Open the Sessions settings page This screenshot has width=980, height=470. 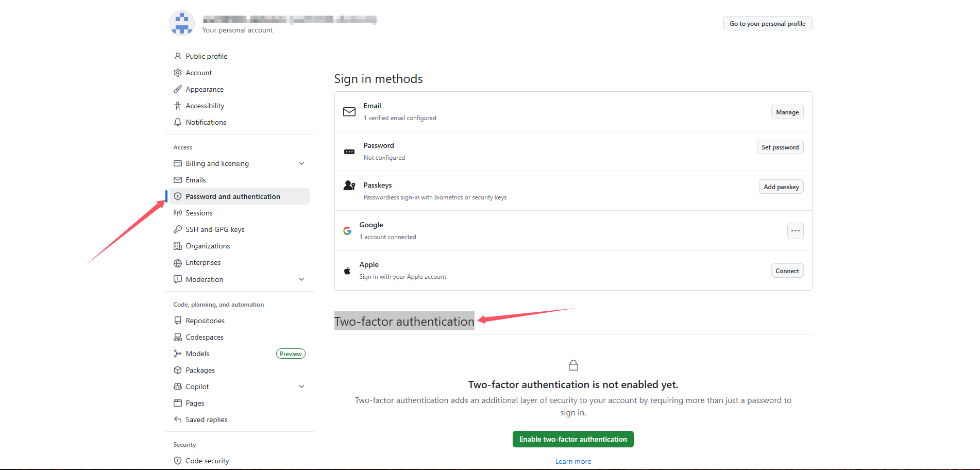pyautogui.click(x=199, y=213)
